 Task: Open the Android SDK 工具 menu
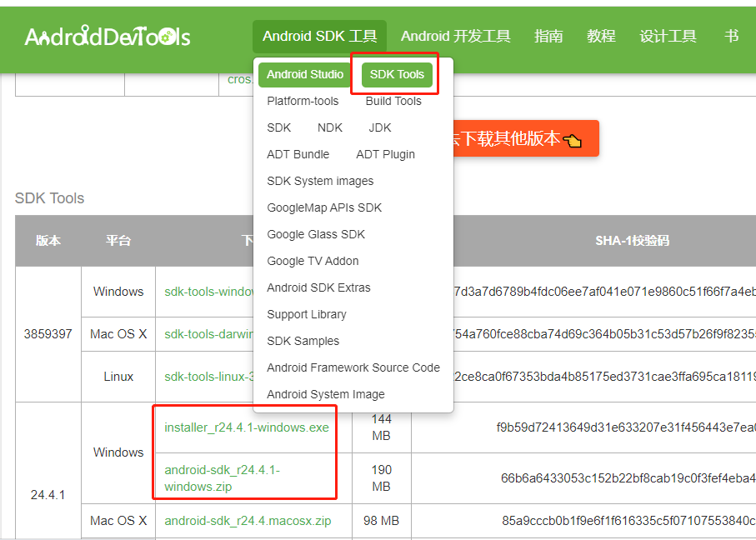[320, 36]
